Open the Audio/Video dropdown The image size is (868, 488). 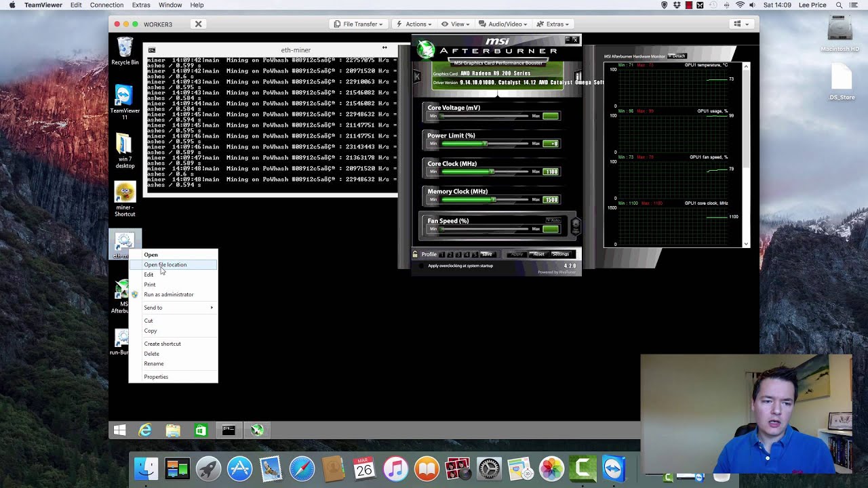tap(503, 24)
